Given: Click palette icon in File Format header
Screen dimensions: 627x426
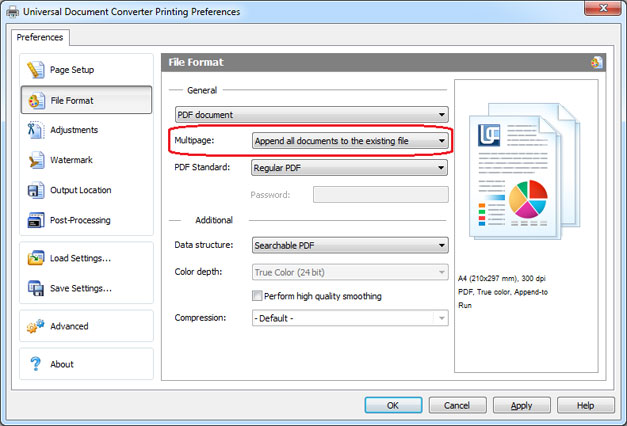Looking at the screenshot, I should 596,62.
